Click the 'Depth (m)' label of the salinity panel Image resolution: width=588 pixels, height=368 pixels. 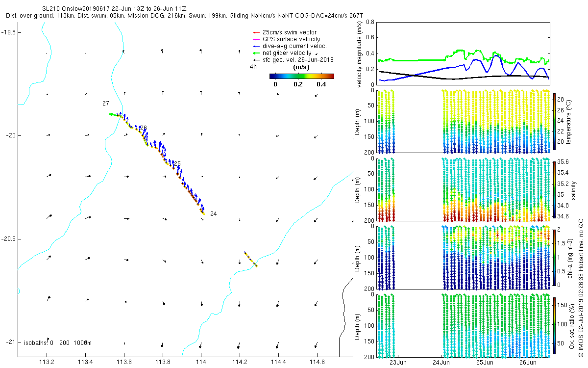tap(356, 191)
